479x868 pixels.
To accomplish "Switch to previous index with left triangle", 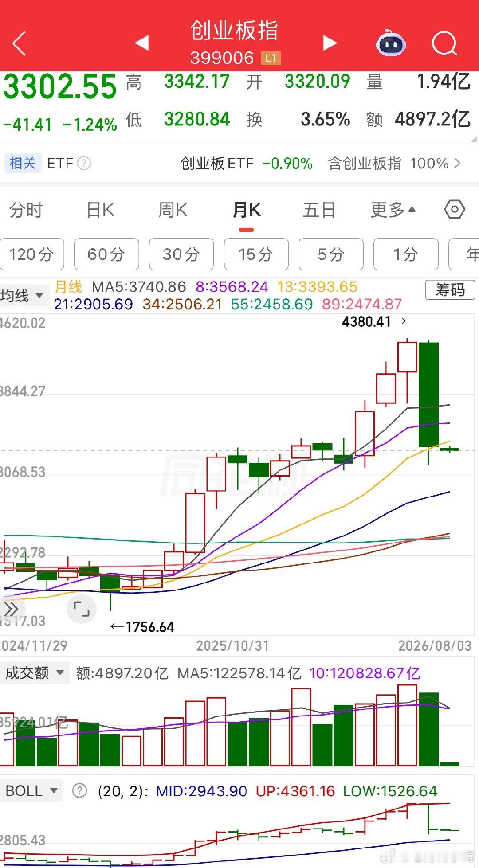I will point(142,43).
